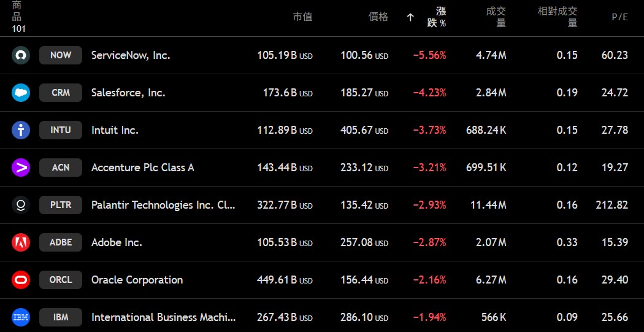This screenshot has width=644, height=332.
Task: Sort by the 漲跌 % column header
Action: click(436, 17)
